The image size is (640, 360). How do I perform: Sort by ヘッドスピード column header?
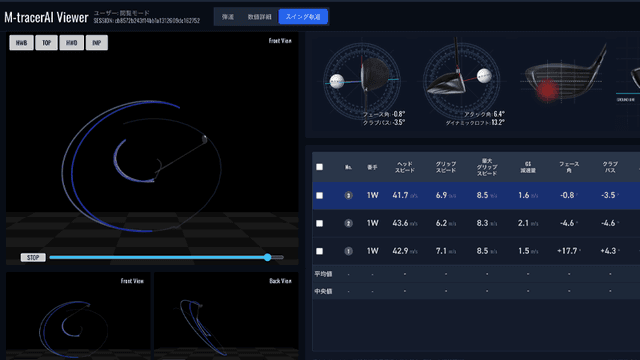[404, 167]
